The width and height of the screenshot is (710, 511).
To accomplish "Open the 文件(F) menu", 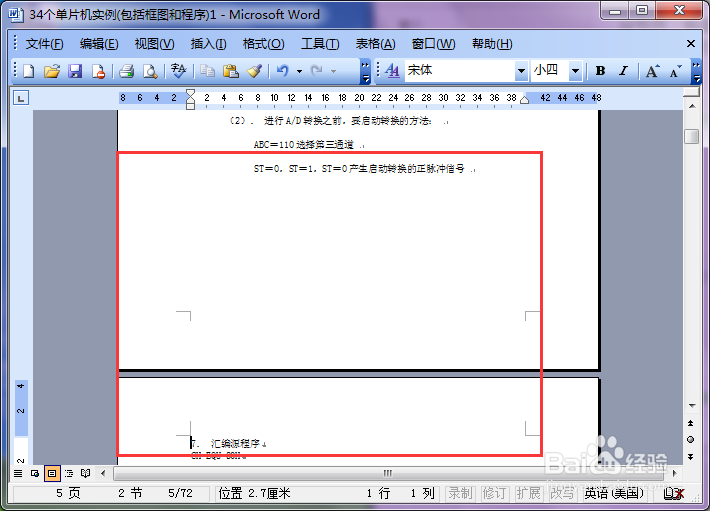I will 44,44.
